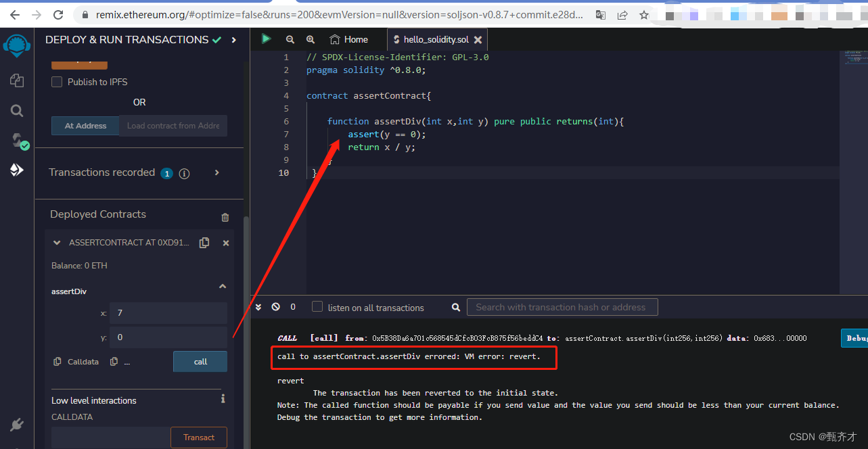Run script with green play icon
The image size is (868, 449).
(266, 39)
